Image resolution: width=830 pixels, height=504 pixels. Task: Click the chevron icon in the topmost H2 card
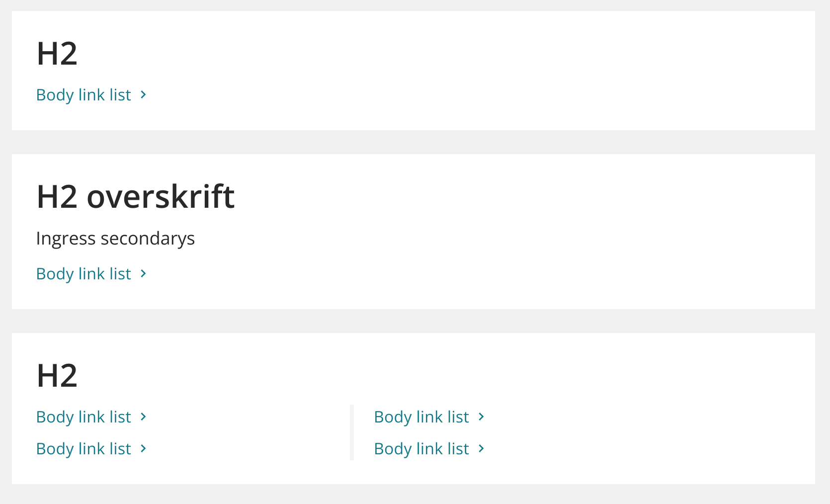(143, 94)
